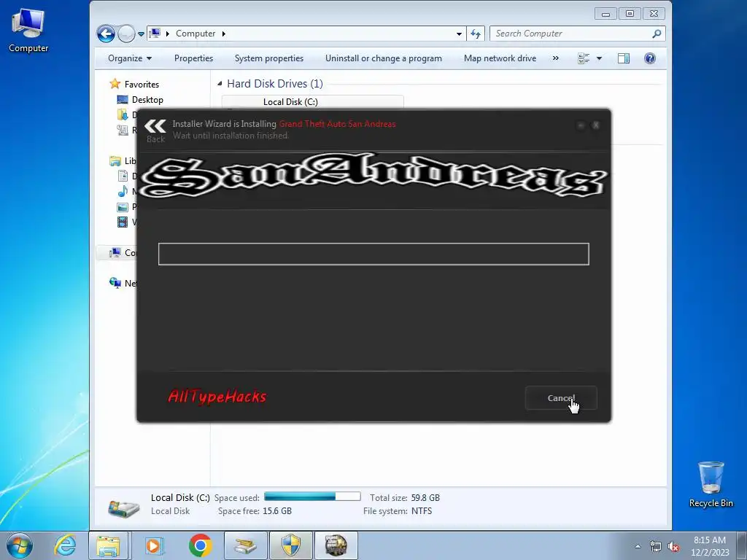Click the installer setup taskbar icon
Viewport: 747px width, 560px height.
246,545
